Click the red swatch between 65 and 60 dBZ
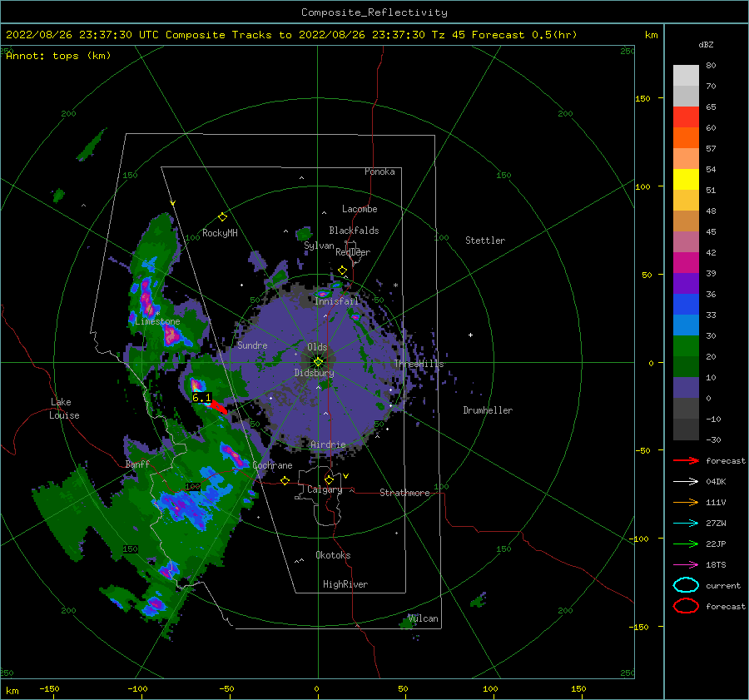749x700 pixels. point(686,117)
